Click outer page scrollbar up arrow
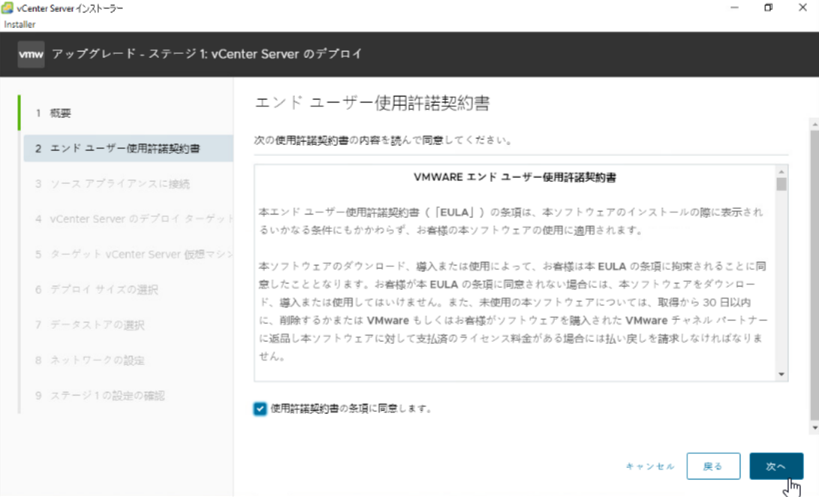Viewport: 819px width, 497px height. click(814, 125)
